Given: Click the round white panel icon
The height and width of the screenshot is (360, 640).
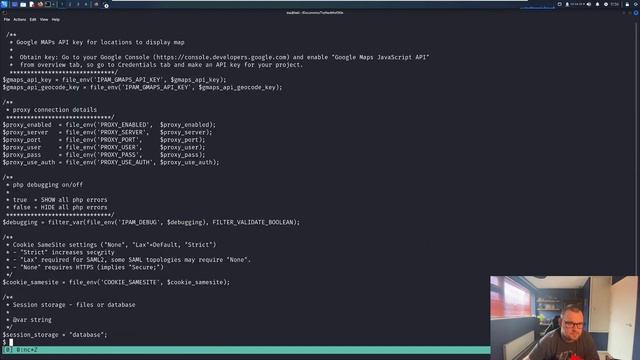Looking at the screenshot, I should 106,6.
